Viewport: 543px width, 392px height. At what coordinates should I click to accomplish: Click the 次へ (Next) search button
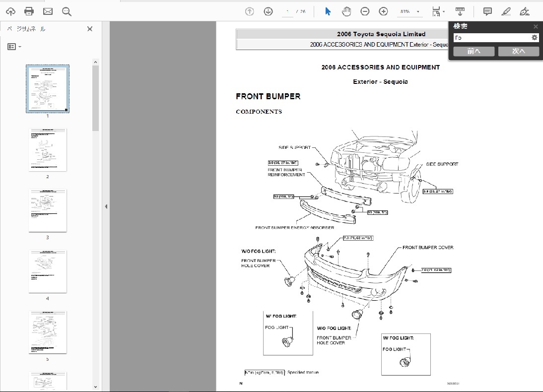[518, 51]
